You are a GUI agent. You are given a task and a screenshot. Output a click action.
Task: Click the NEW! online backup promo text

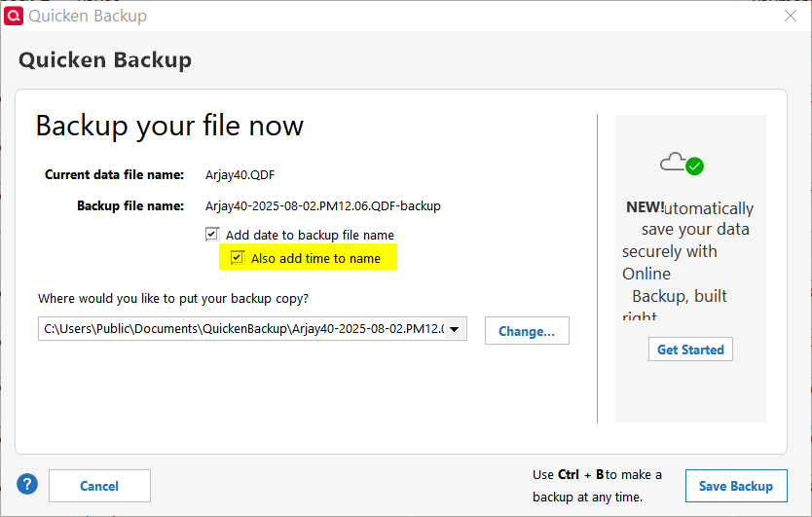pos(689,262)
